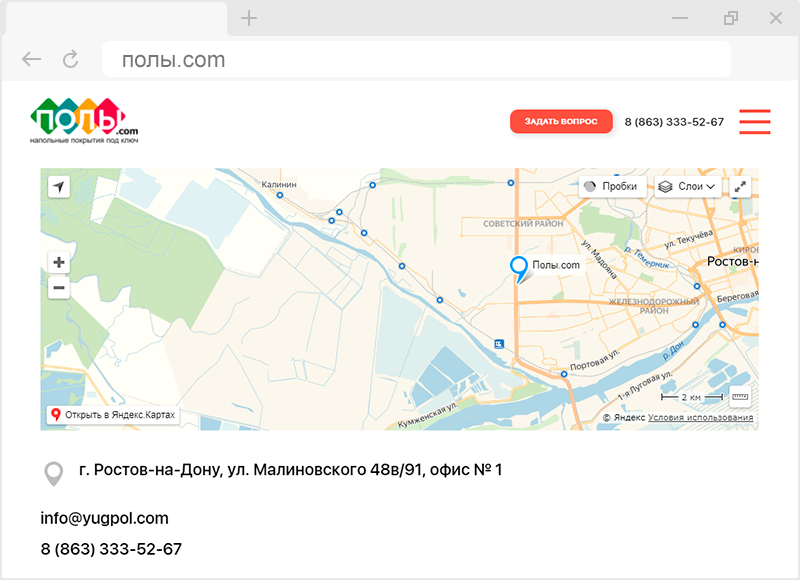Click the map geolocation arrow button
800x580 pixels.
pos(59,187)
